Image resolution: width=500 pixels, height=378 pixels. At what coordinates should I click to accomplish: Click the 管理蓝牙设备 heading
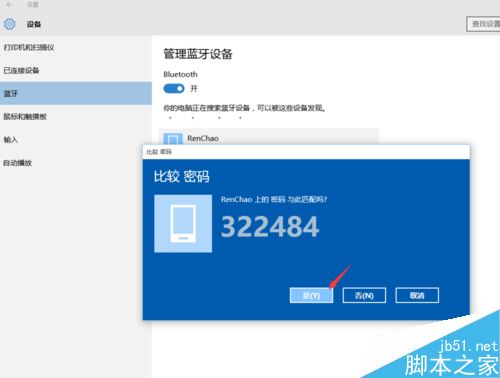pyautogui.click(x=198, y=54)
